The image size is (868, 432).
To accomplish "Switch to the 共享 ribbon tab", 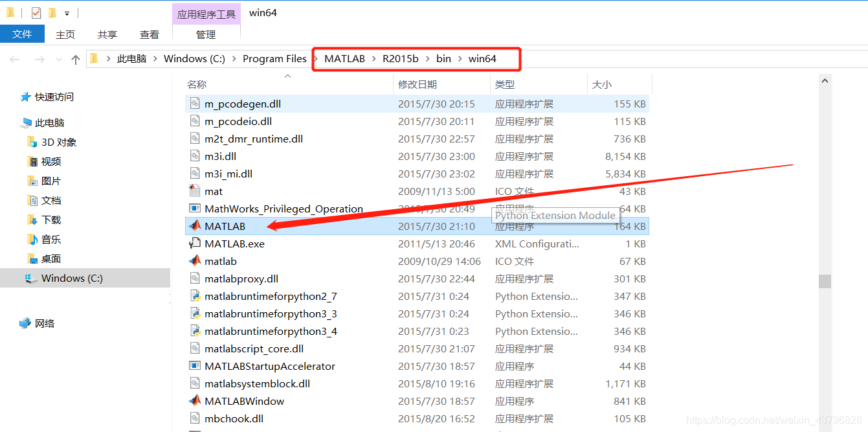I will point(107,34).
